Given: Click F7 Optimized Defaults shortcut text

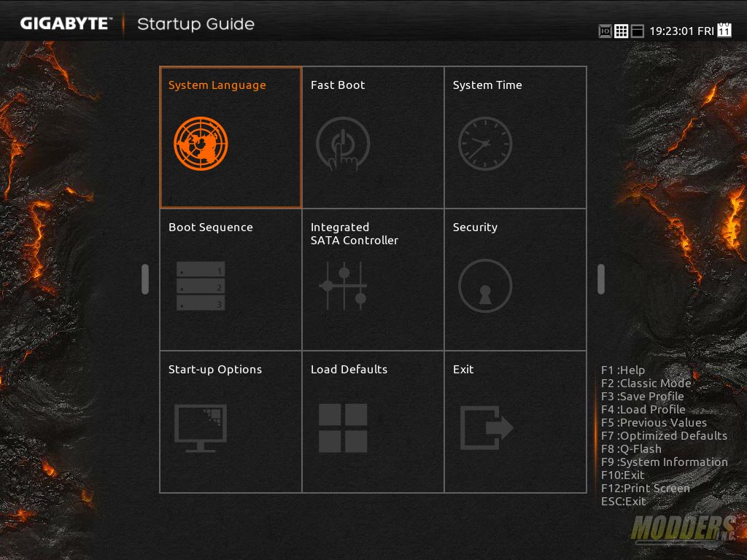Looking at the screenshot, I should [664, 436].
